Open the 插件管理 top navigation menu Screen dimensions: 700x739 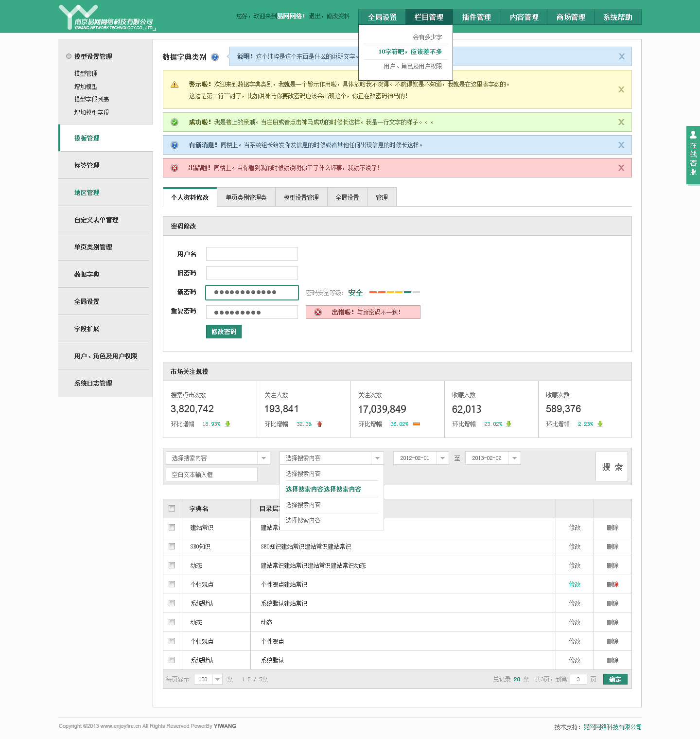(476, 17)
